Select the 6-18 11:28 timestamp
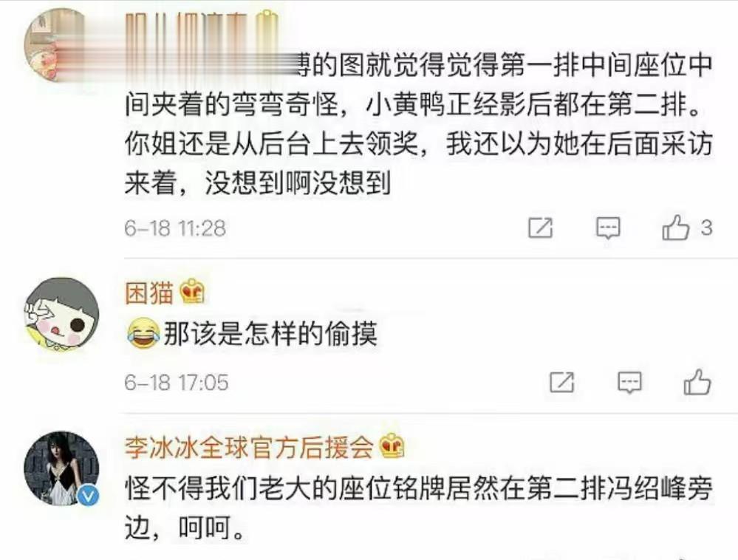 tap(175, 228)
